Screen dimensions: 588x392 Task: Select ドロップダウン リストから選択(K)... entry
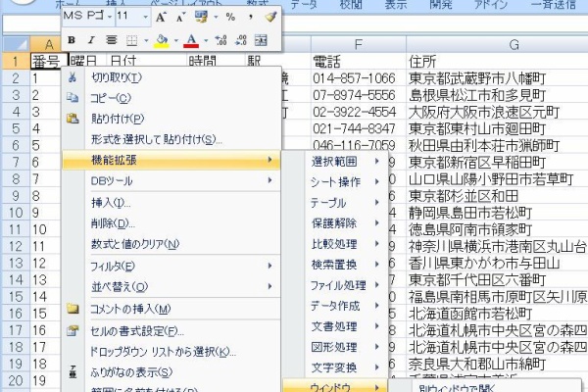pos(171,352)
